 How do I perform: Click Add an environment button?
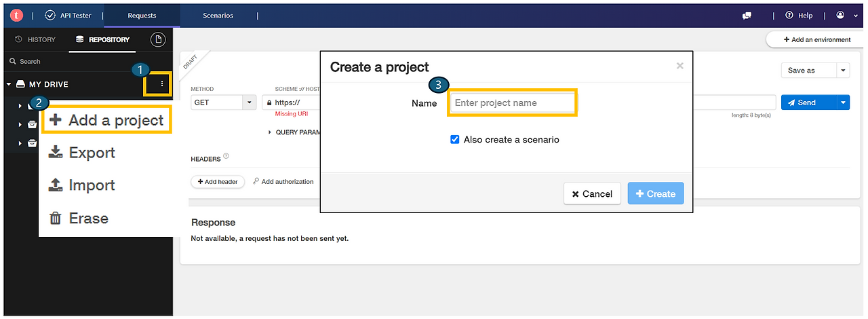click(817, 39)
